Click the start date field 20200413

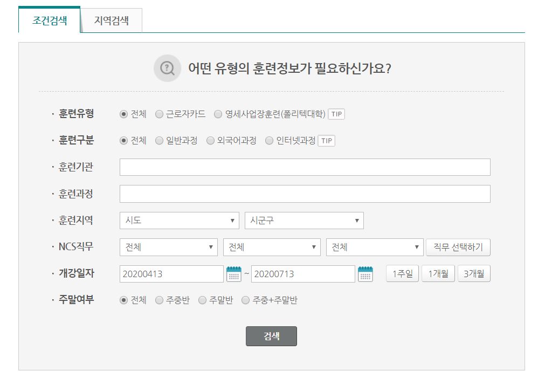click(171, 274)
